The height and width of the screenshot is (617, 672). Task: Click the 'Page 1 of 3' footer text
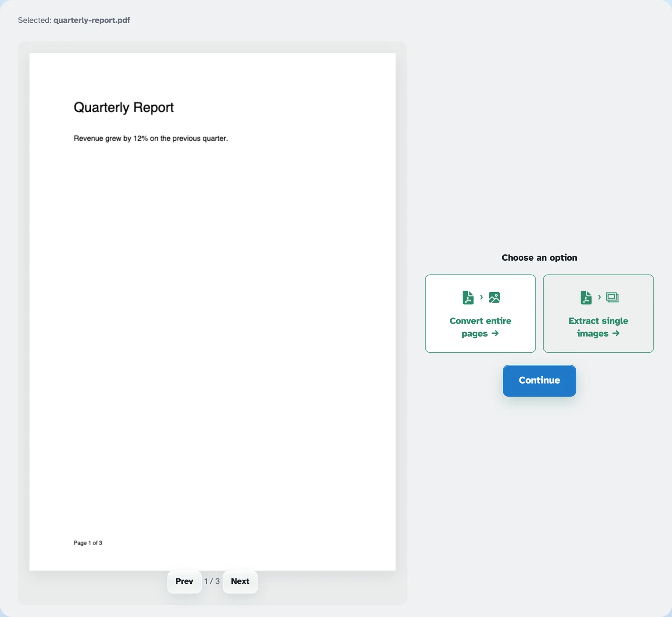(88, 543)
